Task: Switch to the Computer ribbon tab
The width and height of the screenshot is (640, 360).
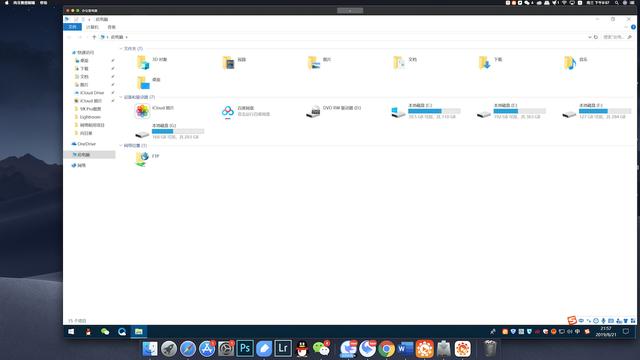Action: point(92,27)
